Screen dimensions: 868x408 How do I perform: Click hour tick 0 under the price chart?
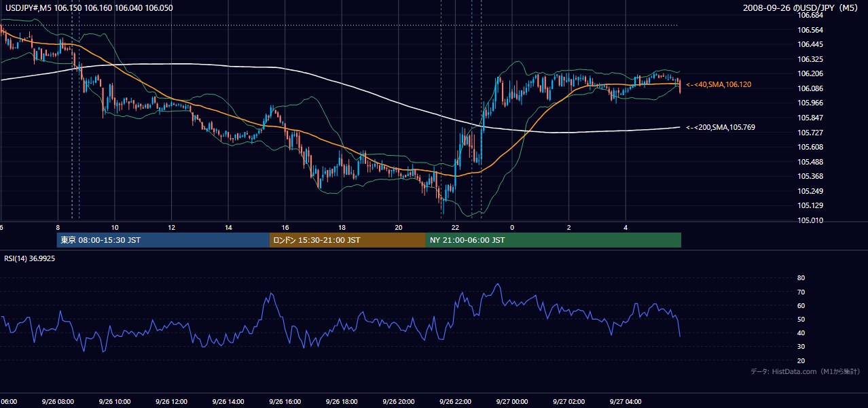(512, 228)
